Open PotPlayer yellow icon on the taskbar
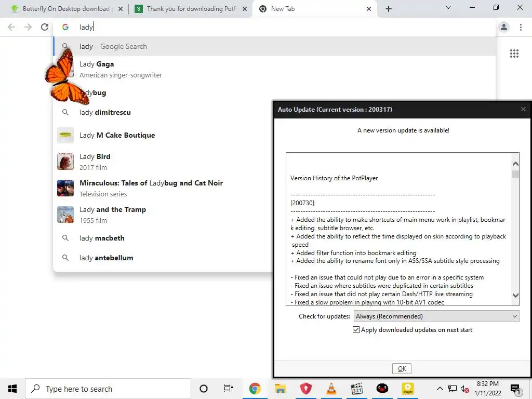This screenshot has height=399, width=532. pos(408,389)
